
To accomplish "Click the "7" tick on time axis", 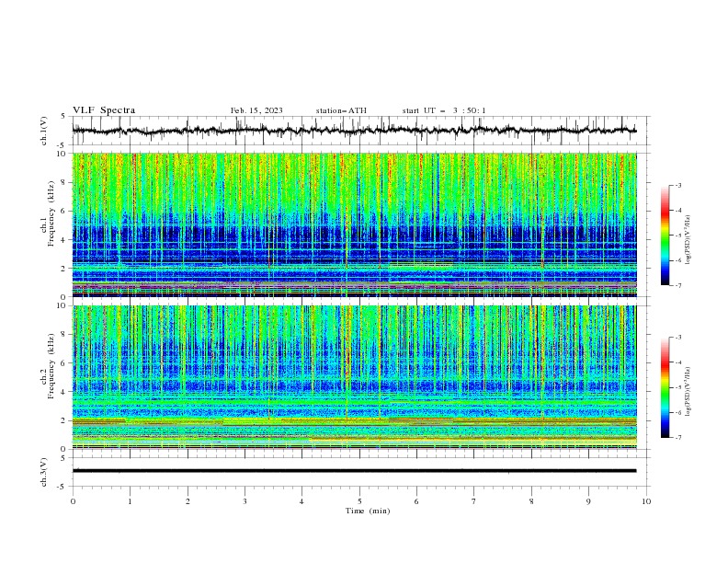I will (474, 501).
